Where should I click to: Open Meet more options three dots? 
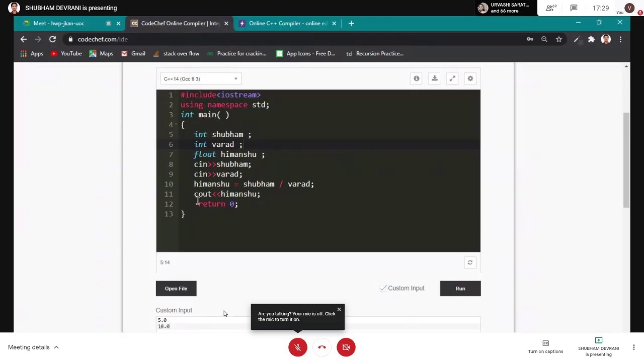[633, 347]
